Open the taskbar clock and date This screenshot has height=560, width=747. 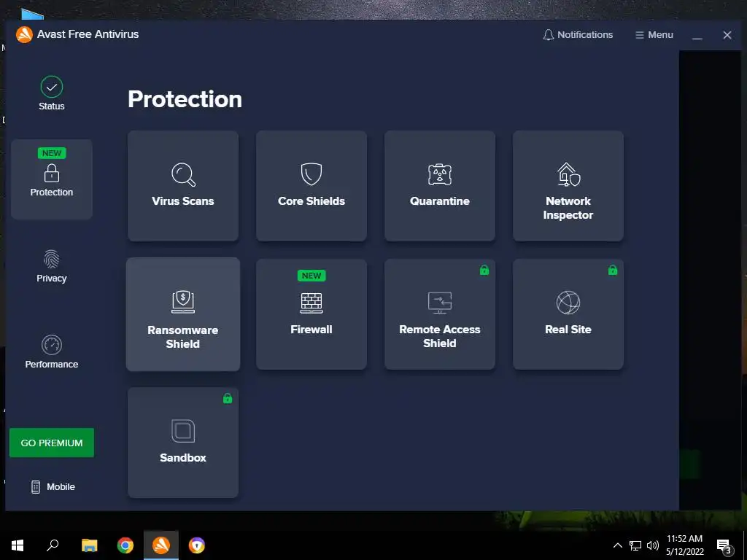[684, 545]
